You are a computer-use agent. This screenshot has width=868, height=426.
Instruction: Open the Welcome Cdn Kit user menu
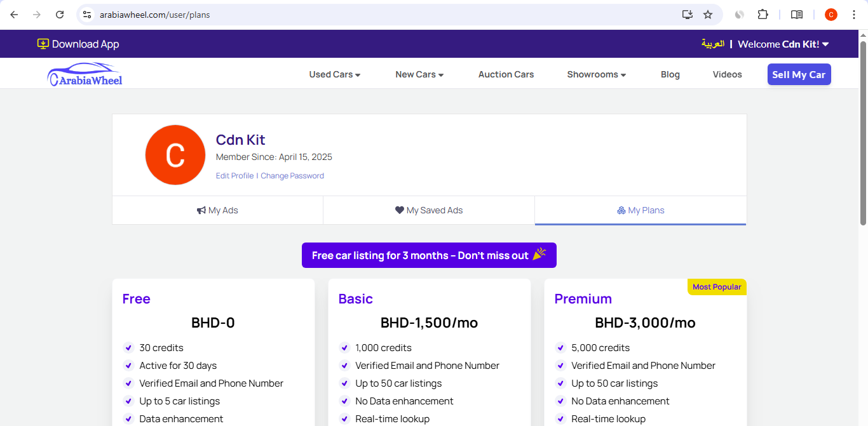[783, 44]
